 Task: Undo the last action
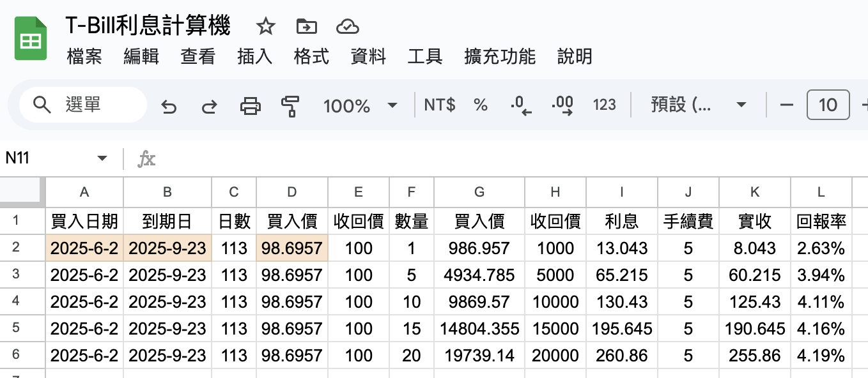click(x=169, y=106)
